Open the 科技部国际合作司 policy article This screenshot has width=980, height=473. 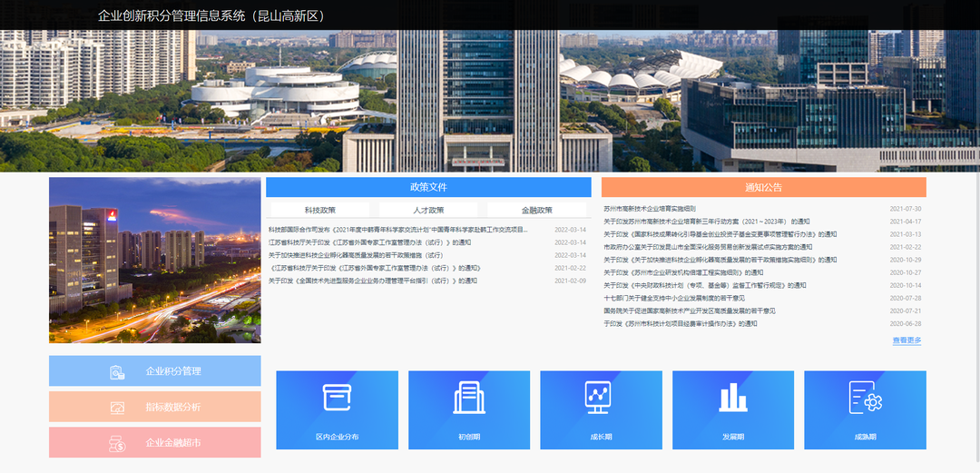coord(397,230)
